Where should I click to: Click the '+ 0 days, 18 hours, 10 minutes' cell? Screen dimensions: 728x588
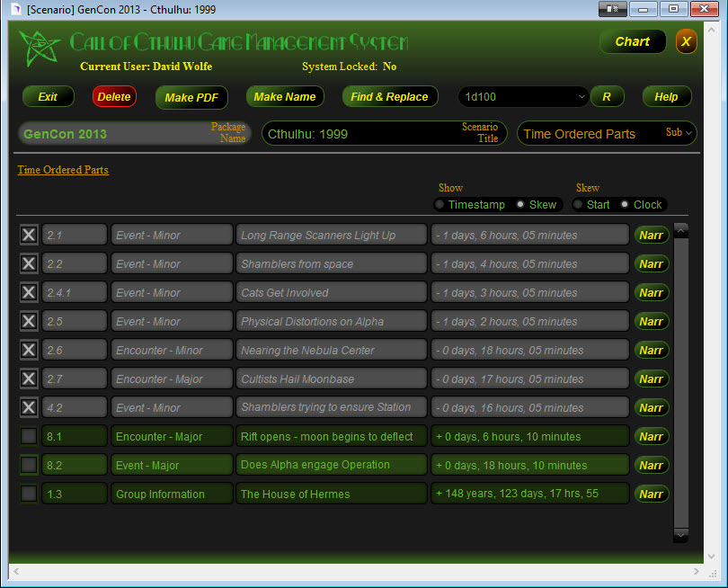529,465
